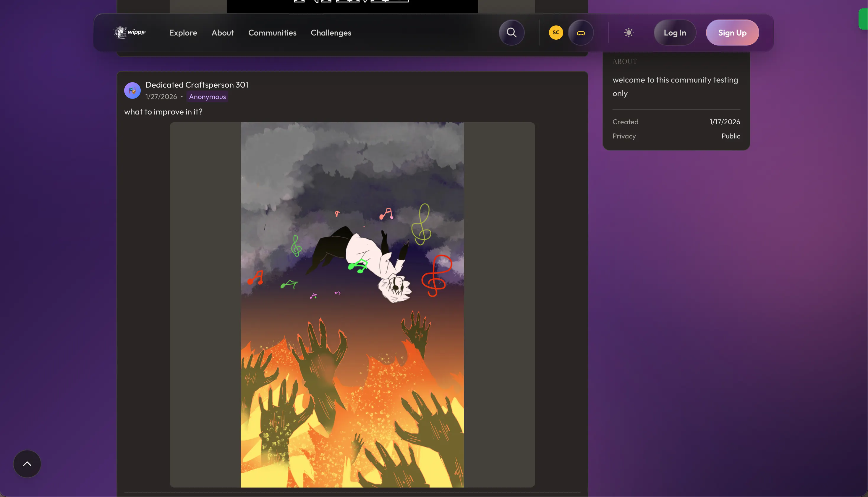Click the 'Privacy' label in About panel

click(624, 136)
